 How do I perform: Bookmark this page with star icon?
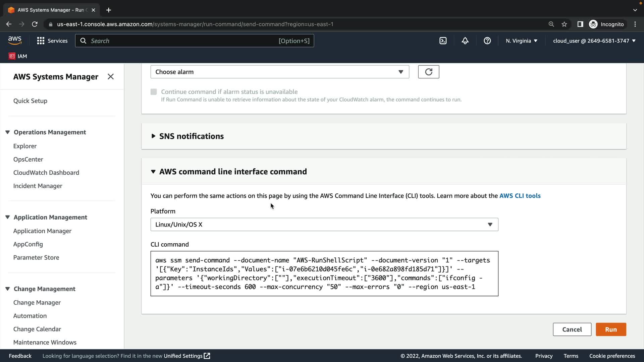coord(564,24)
